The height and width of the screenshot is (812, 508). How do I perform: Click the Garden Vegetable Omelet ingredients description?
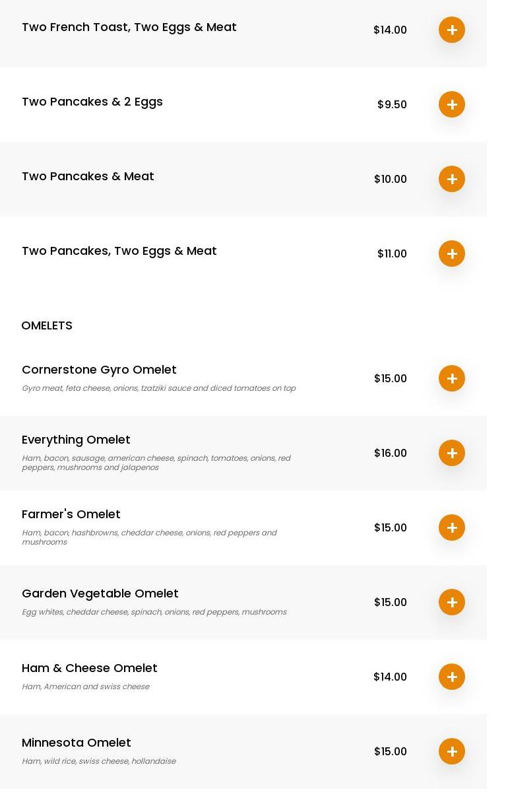(154, 612)
